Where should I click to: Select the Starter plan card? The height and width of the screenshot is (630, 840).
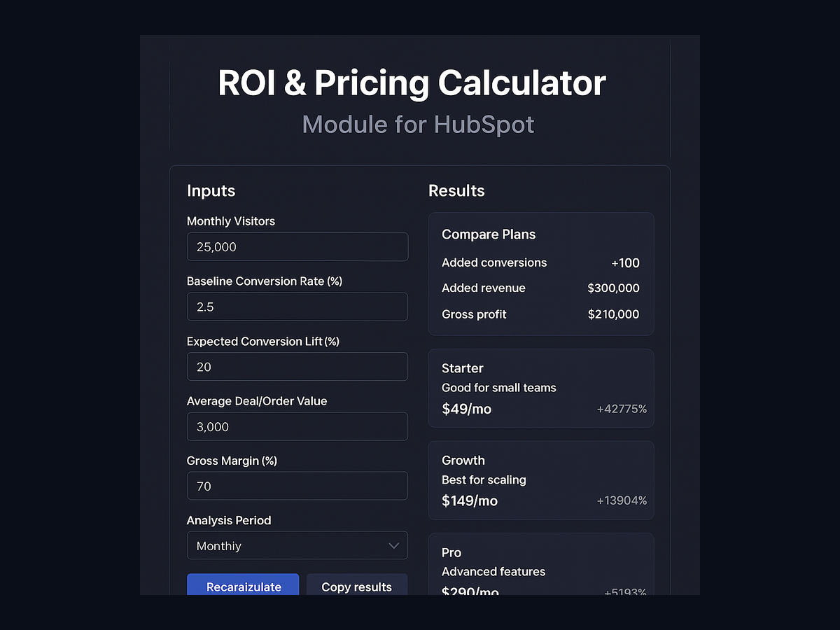point(540,388)
